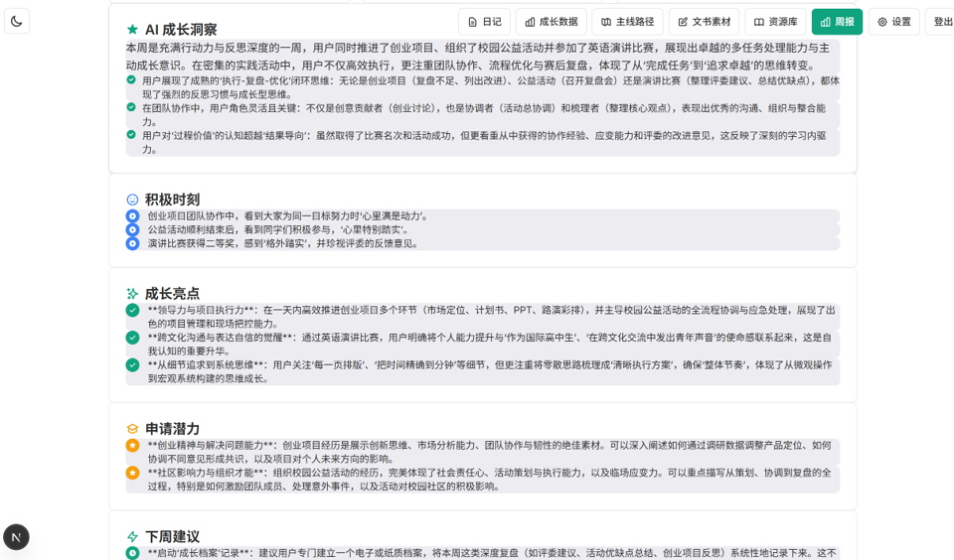954x560 pixels.
Task: Click the lightning icon beside 下周建议
Action: point(132,537)
